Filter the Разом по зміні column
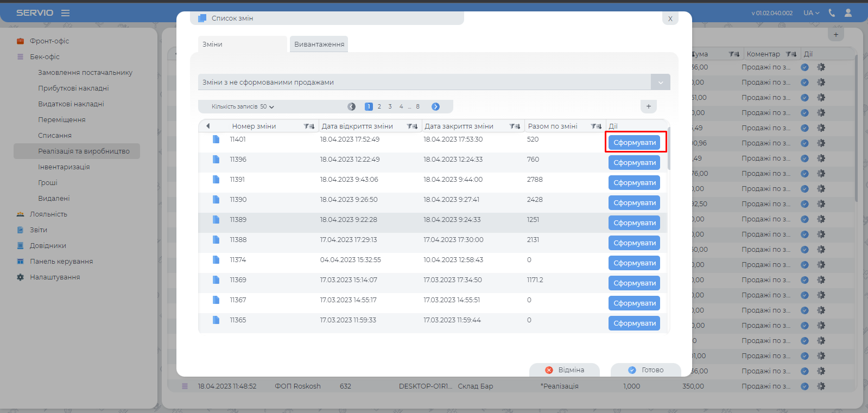 [x=596, y=126]
